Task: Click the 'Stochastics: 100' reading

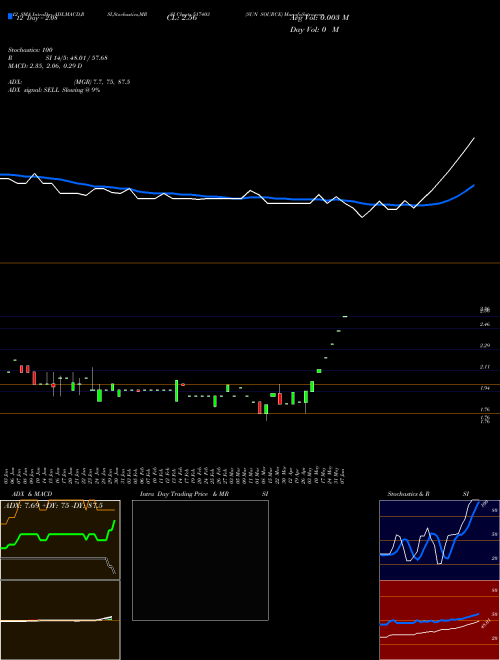Action: tap(30, 50)
